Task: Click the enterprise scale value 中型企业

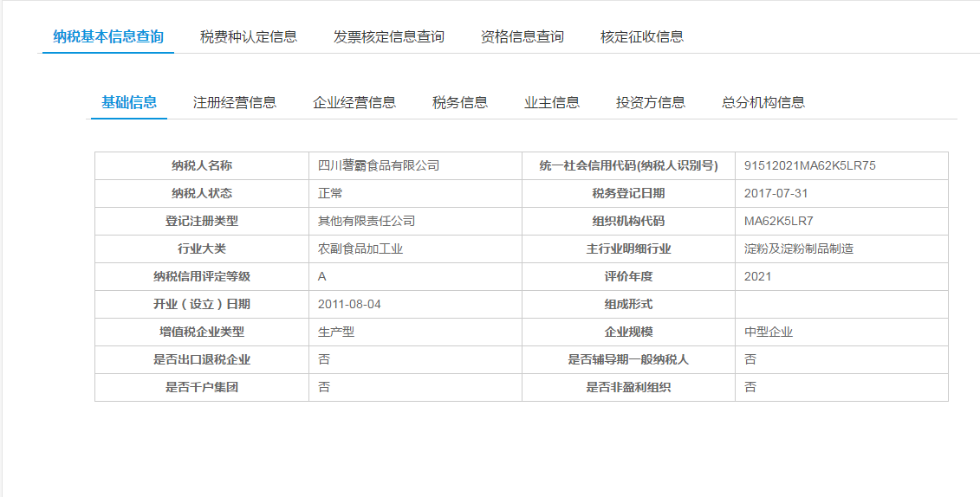Action: [769, 332]
